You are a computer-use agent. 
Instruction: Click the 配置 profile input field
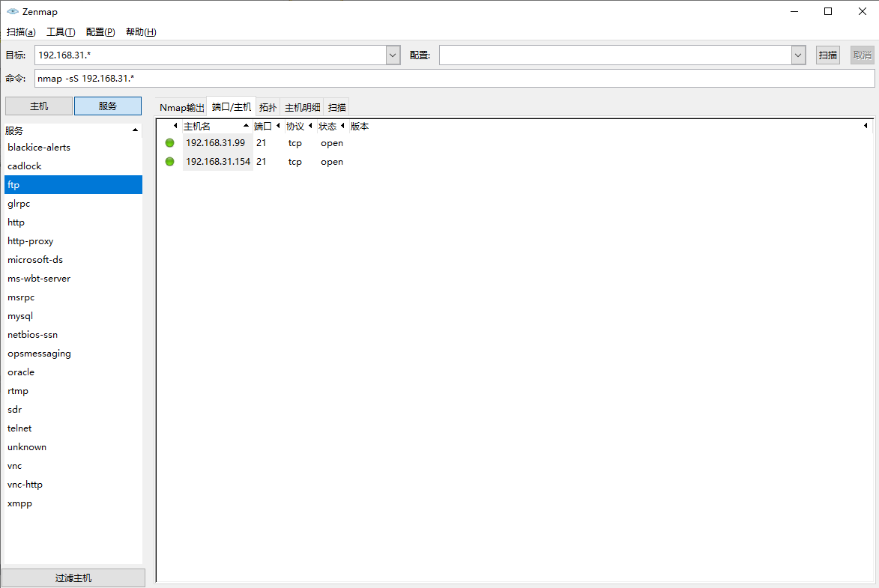pos(615,55)
